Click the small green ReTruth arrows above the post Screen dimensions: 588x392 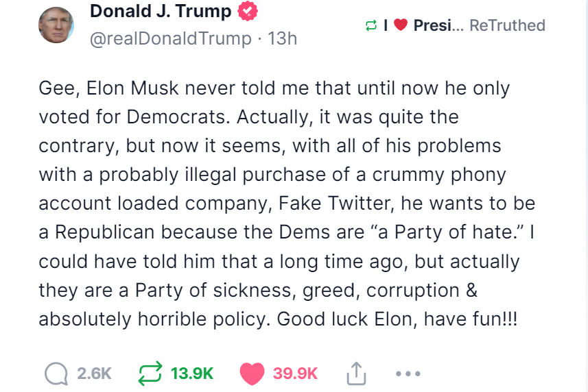tap(371, 26)
